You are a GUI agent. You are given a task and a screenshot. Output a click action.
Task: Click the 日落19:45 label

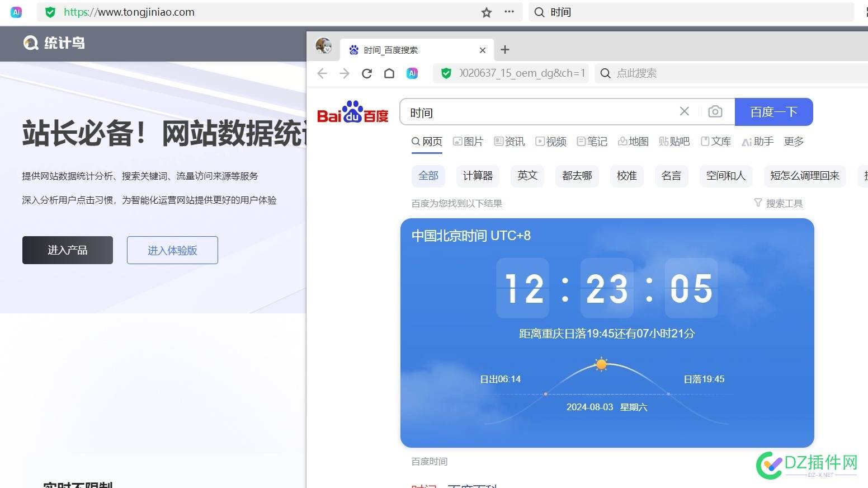click(704, 379)
